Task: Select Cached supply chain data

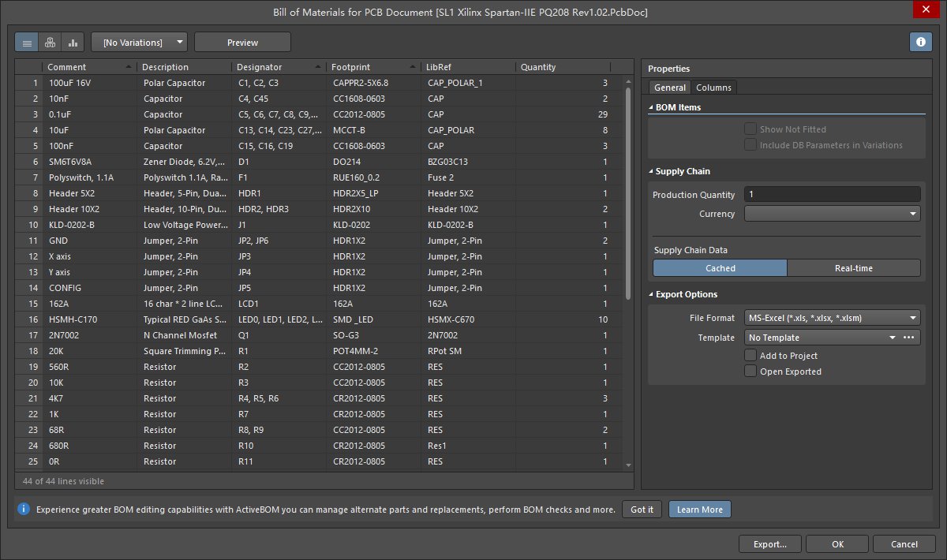Action: click(720, 268)
